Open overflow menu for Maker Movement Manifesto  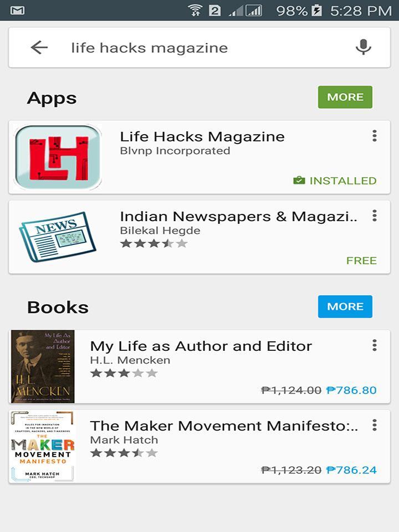click(375, 425)
